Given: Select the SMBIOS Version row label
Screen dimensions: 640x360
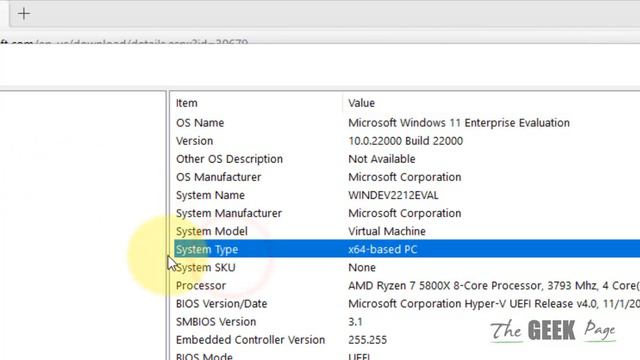Looking at the screenshot, I should pos(216,322).
